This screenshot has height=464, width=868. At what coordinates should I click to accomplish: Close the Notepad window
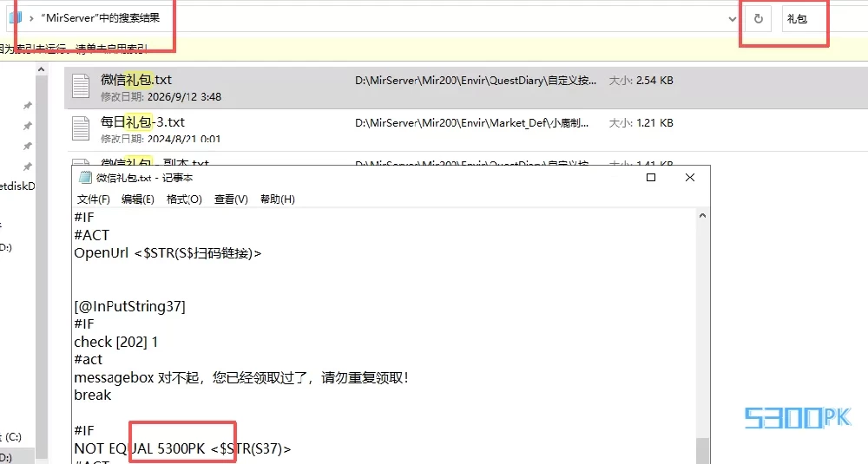click(x=690, y=178)
